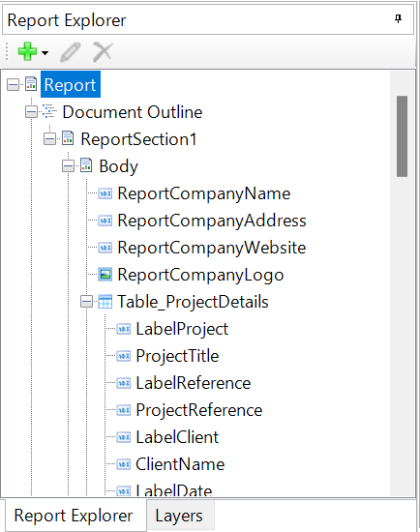Click the ReportCompanyName textbox icon
Image resolution: width=420 pixels, height=532 pixels.
(105, 193)
